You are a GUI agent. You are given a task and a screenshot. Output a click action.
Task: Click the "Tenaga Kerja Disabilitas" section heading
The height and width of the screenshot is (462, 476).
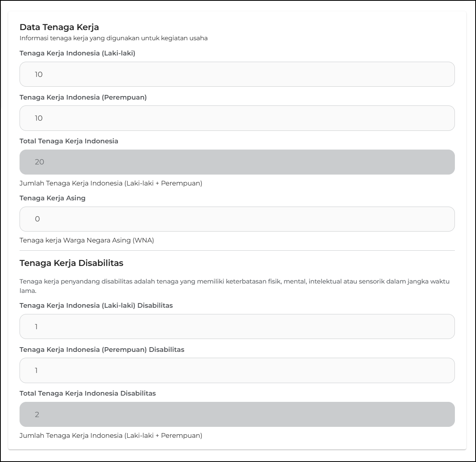point(72,263)
